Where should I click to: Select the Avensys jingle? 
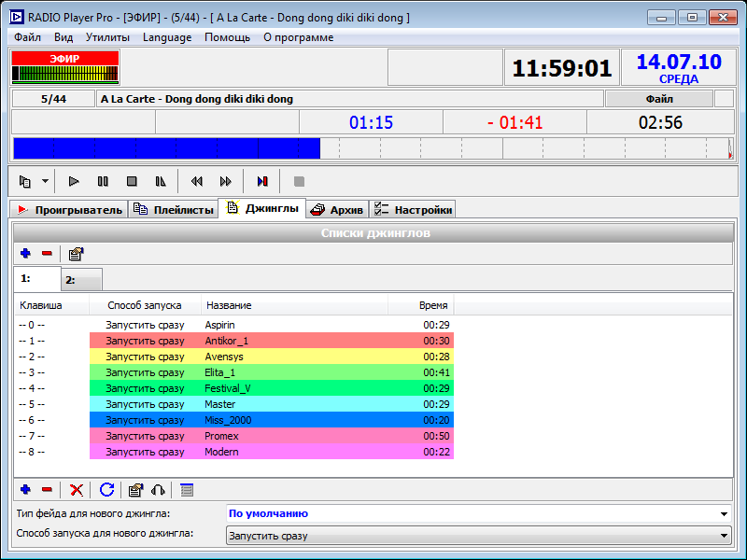click(234, 357)
